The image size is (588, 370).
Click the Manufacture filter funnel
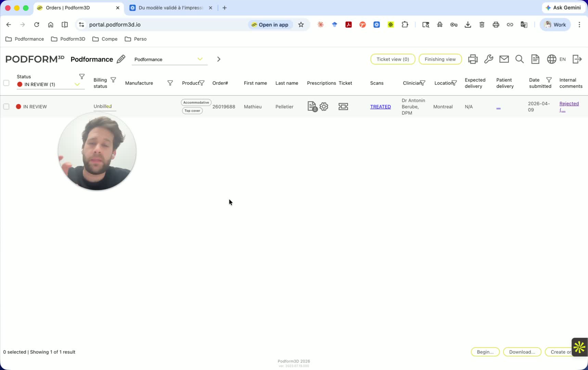[x=170, y=83]
